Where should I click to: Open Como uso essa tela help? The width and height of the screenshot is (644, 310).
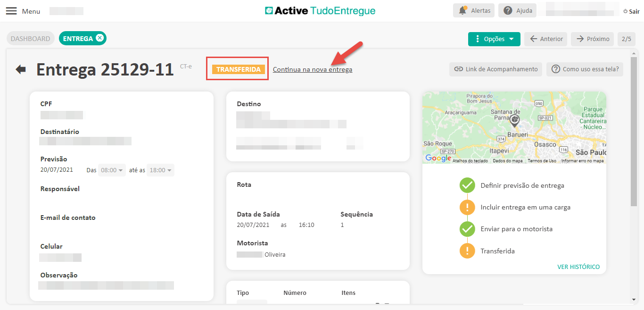585,69
